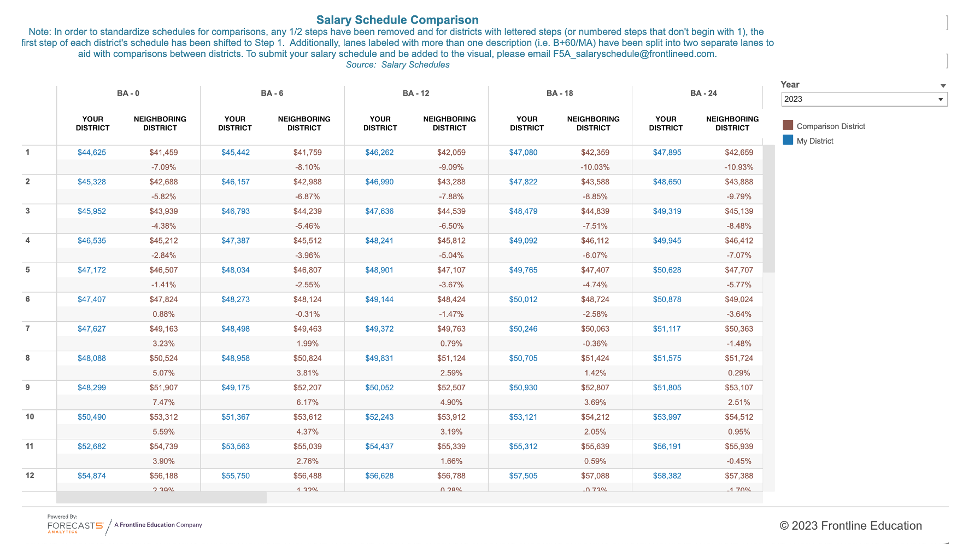Image resolution: width=958 pixels, height=546 pixels.
Task: Click the Year filter caret arrow
Action: pos(943,85)
